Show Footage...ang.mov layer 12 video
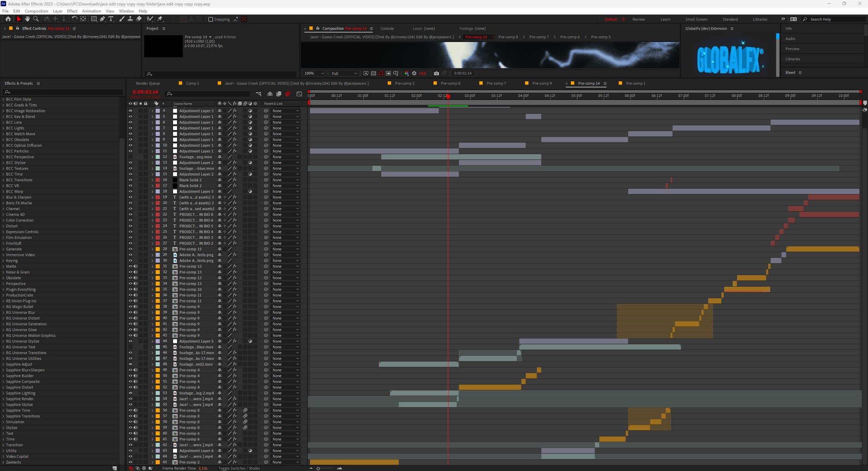This screenshot has height=471, width=868. [131, 157]
